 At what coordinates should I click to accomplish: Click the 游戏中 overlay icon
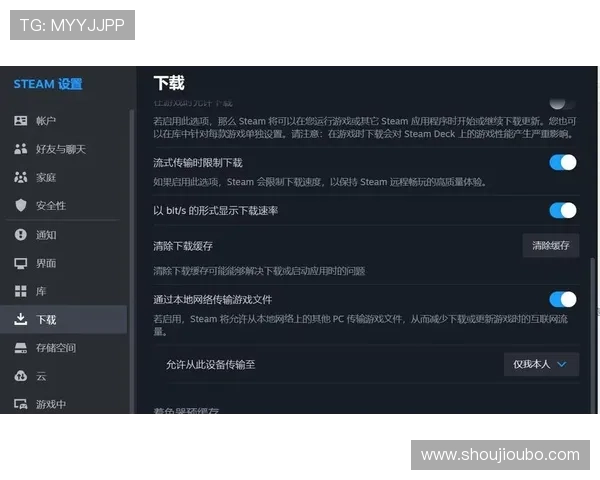click(x=21, y=404)
